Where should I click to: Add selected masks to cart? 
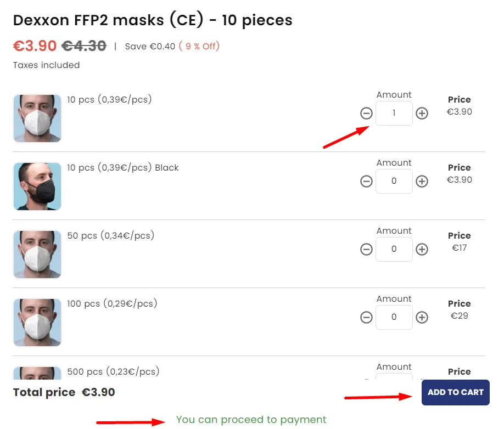click(x=456, y=392)
